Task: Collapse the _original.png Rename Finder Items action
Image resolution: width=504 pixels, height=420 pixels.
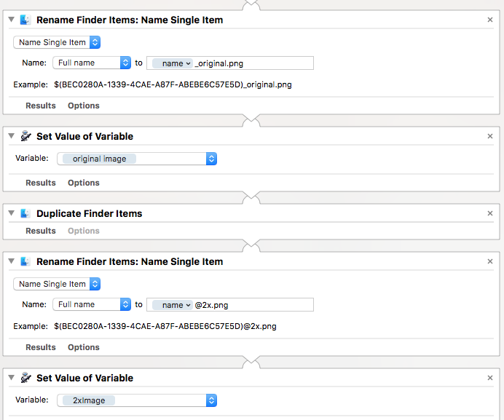Action: point(11,20)
